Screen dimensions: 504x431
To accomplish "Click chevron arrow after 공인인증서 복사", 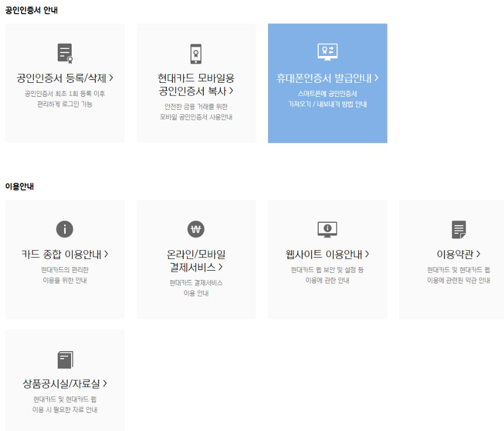I will [231, 91].
